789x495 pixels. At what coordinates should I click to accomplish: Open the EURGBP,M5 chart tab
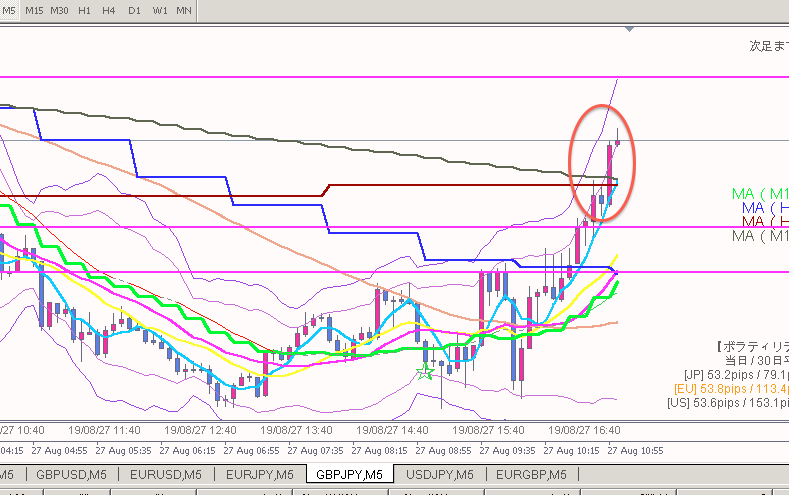(531, 474)
